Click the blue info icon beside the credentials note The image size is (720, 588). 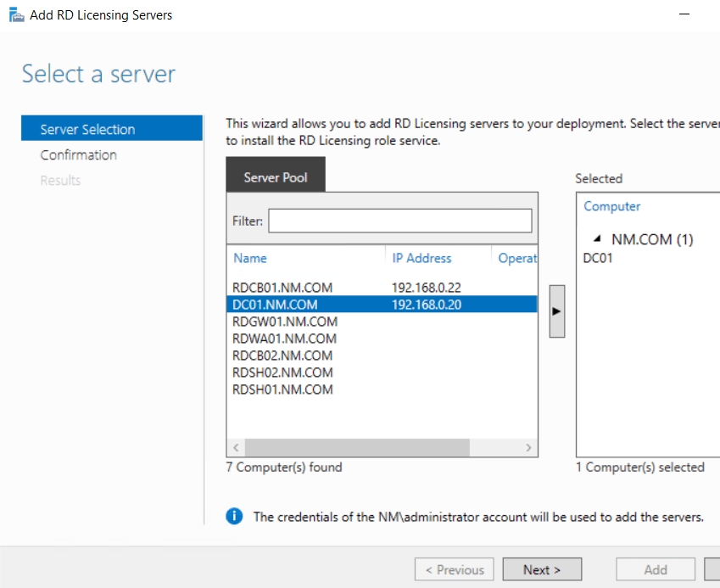(x=234, y=516)
